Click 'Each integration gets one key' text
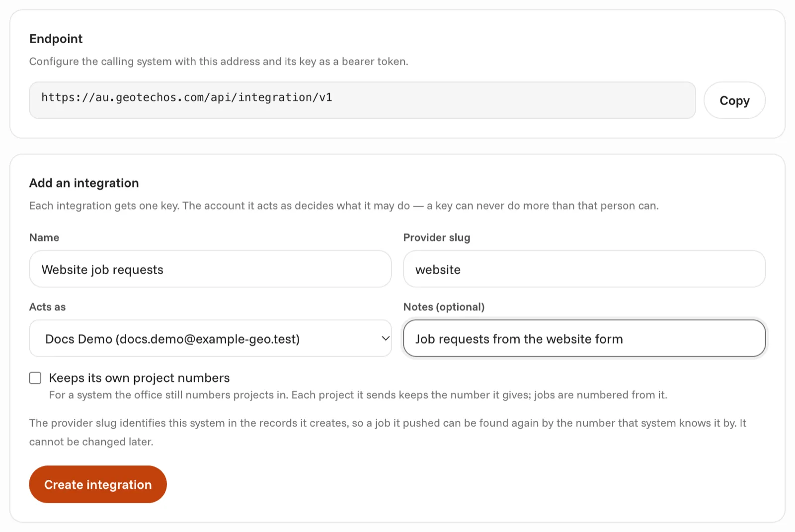 pos(344,206)
